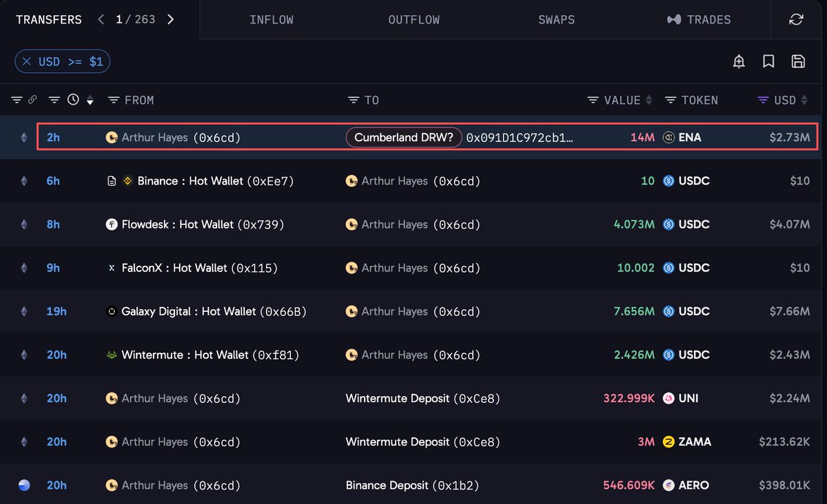Viewport: 827px width, 504px height.
Task: Open Galaxy Digital : Hot Wallet (0x66B)
Action: coord(214,311)
